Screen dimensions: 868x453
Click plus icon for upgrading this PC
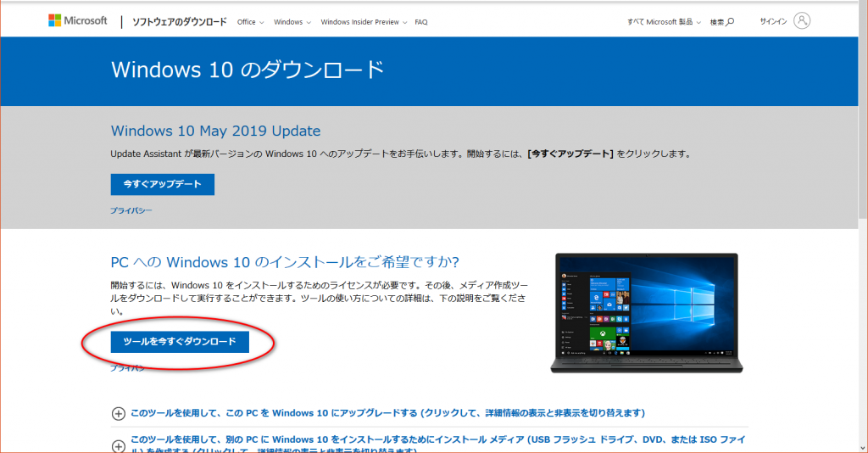tap(118, 413)
